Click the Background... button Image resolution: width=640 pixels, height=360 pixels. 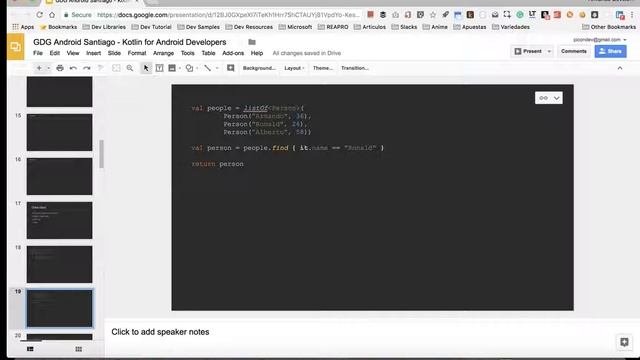(259, 68)
